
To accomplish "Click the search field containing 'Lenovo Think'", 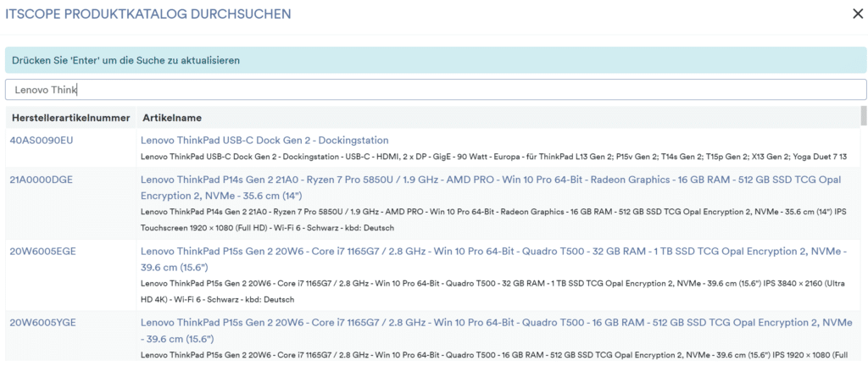I will [x=436, y=90].
